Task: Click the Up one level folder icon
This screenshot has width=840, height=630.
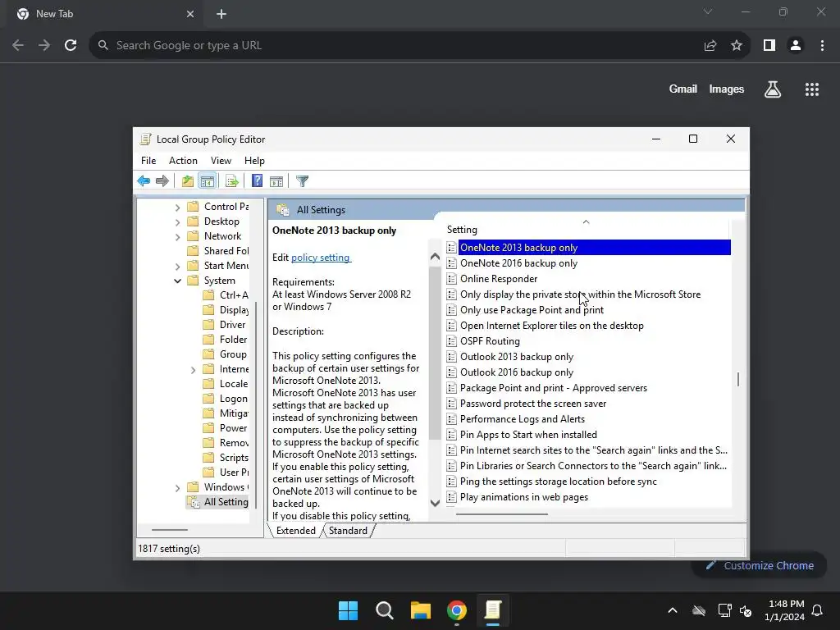Action: 188,181
